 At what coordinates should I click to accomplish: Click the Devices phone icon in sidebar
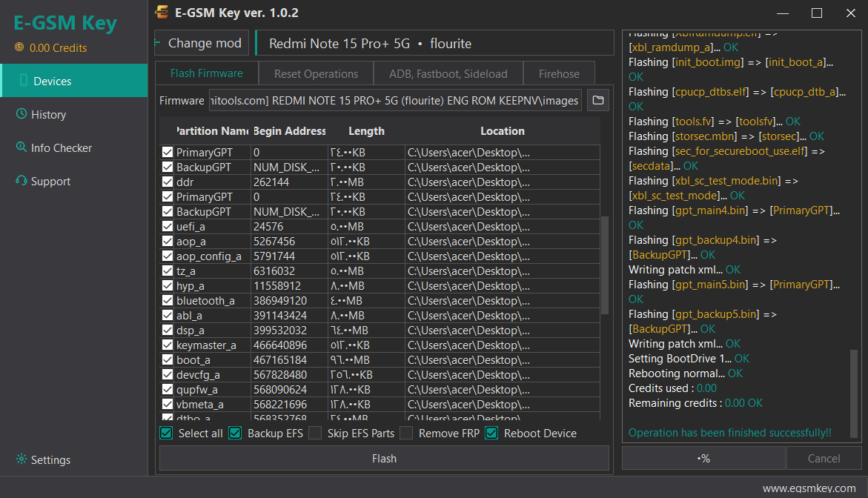[x=23, y=81]
